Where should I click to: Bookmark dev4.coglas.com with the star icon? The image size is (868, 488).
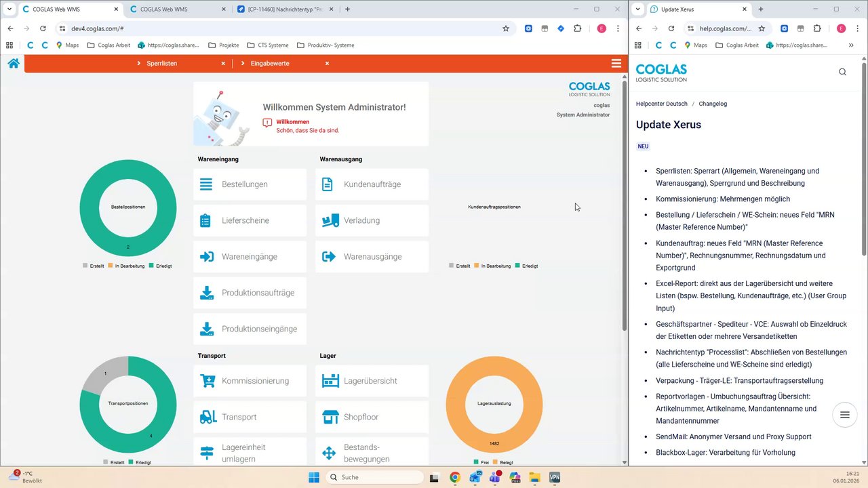(x=506, y=28)
